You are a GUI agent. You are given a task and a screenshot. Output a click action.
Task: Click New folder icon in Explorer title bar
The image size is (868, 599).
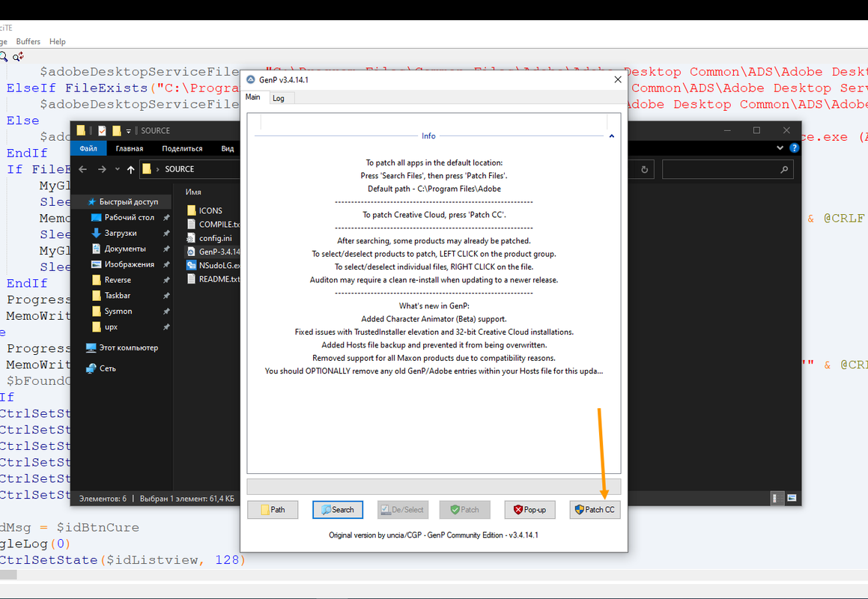(116, 130)
